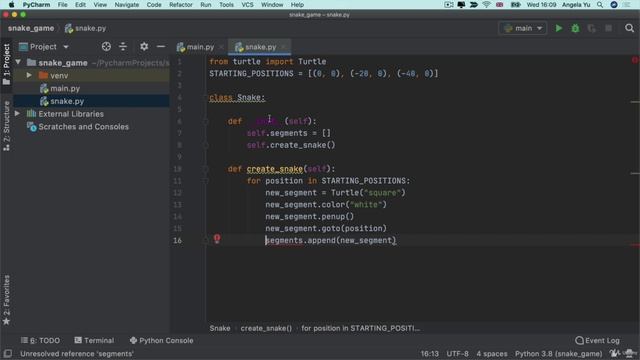640x360 pixels.
Task: Click snake_game breadcrumb in navigation bar
Action: [31, 28]
